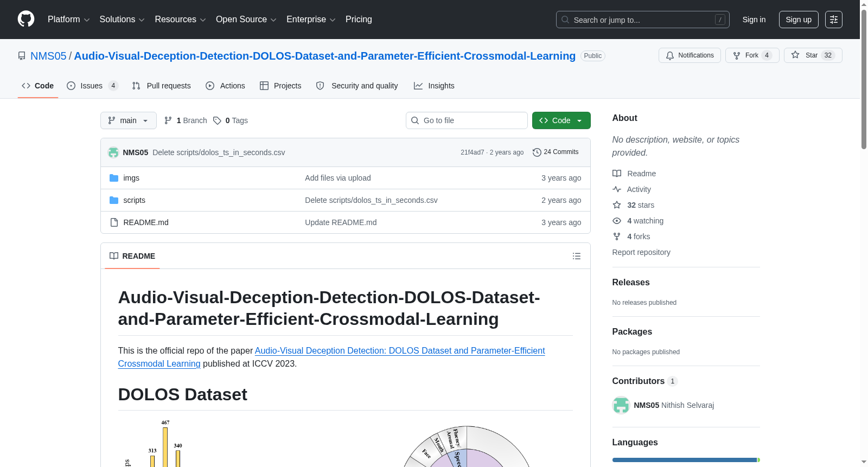Open the green Code dropdown button
This screenshot has width=868, height=467.
pyautogui.click(x=561, y=120)
